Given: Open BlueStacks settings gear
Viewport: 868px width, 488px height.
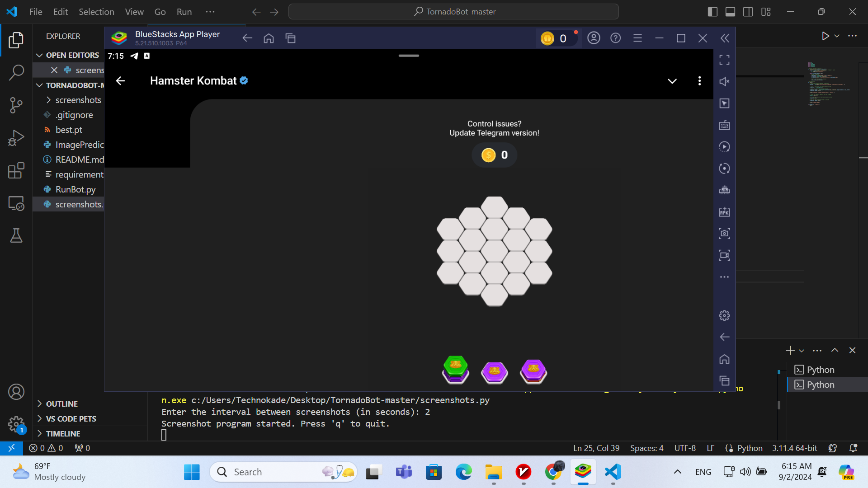Looking at the screenshot, I should [x=724, y=315].
